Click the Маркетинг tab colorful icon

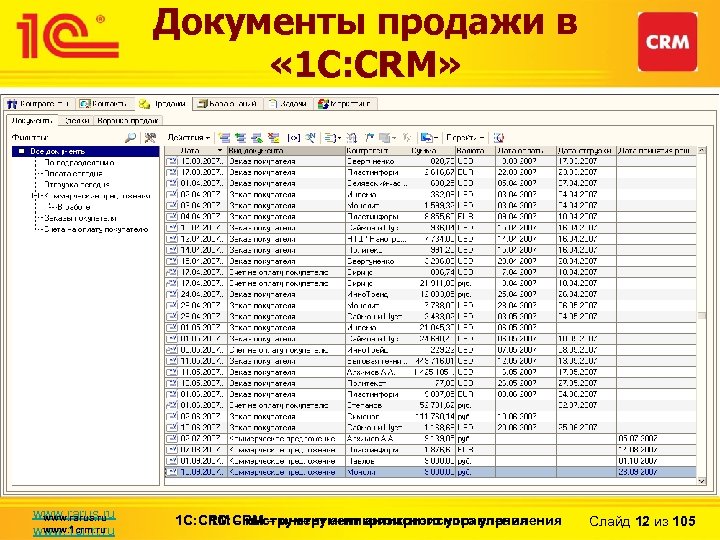point(323,104)
